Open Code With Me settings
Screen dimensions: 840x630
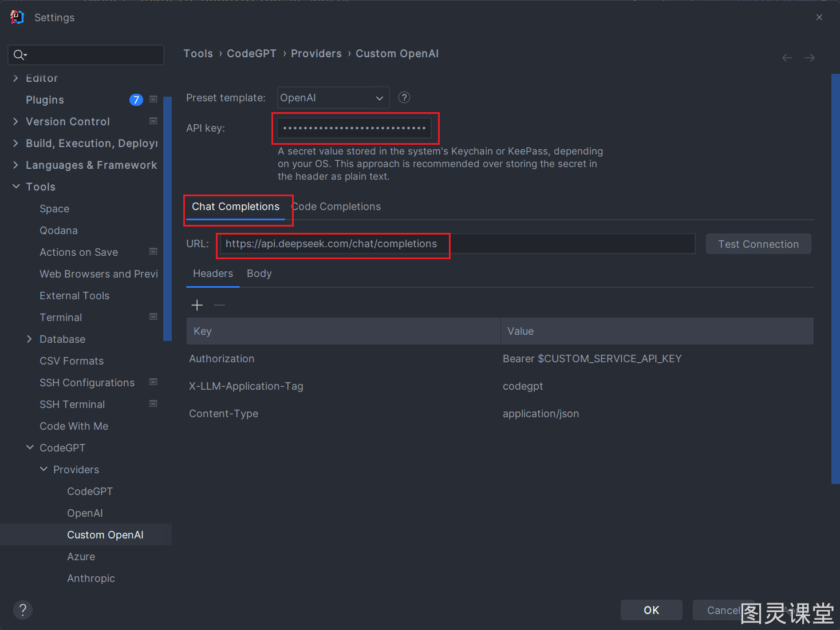click(74, 426)
